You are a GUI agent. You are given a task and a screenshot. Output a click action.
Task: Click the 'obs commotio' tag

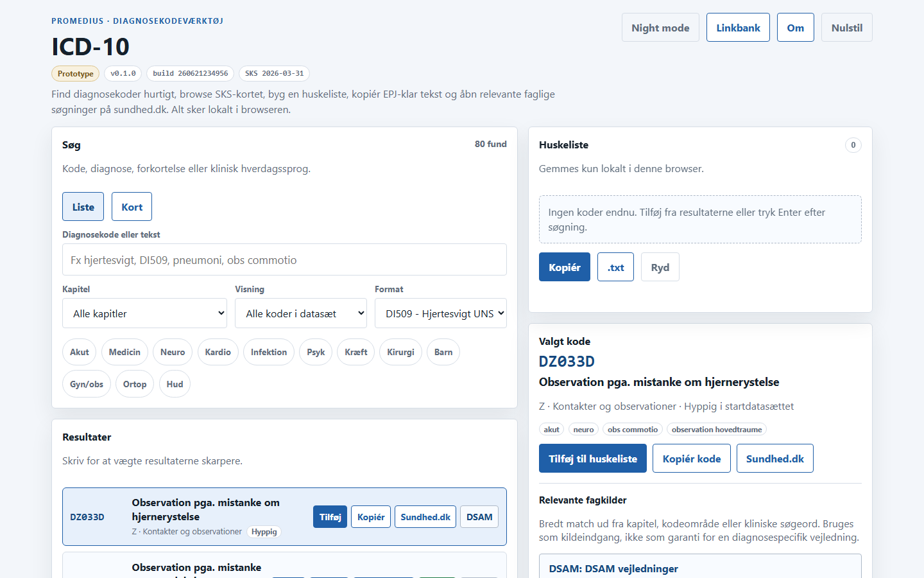[633, 430]
